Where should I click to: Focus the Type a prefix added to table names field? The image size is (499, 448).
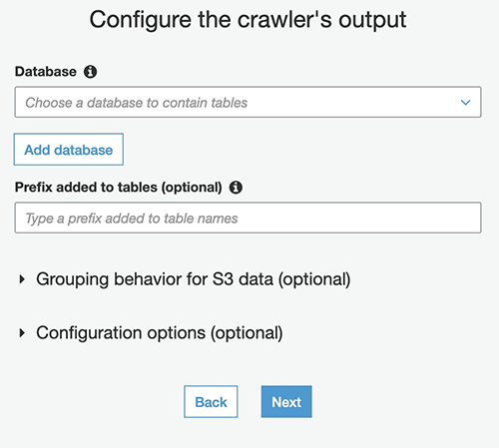(x=248, y=218)
